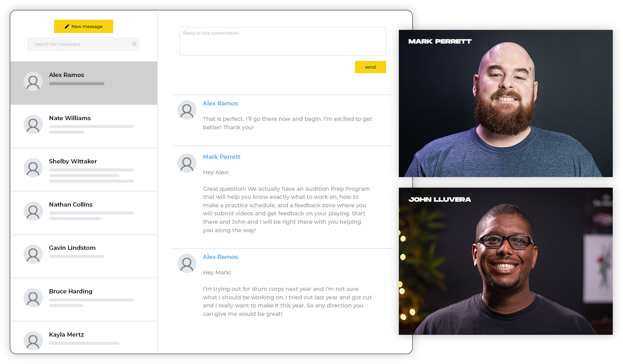Click Gavin Lindstom avatar icon
Viewport: 623px width, 364px height.
pos(33,254)
